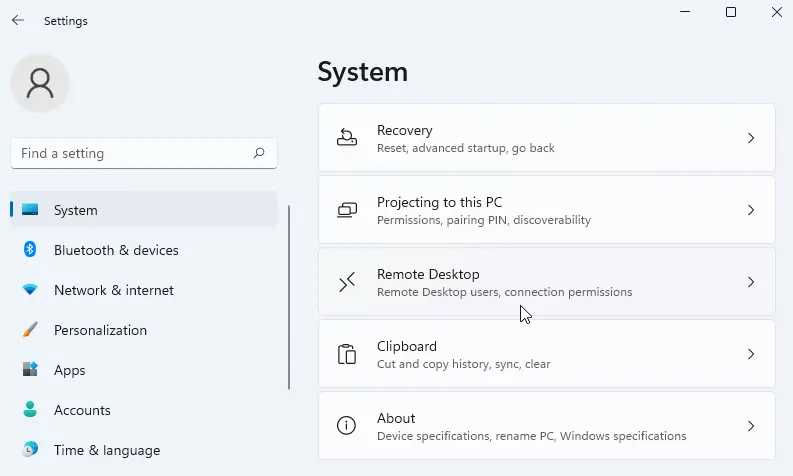Open Time & language category
793x476 pixels.
click(144, 449)
